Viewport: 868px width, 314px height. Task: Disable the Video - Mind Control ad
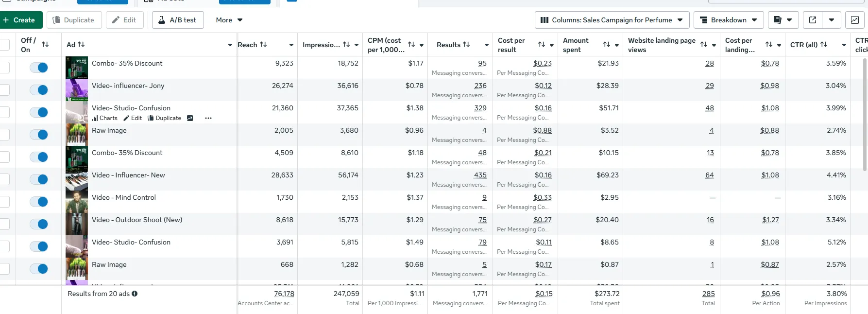[39, 202]
